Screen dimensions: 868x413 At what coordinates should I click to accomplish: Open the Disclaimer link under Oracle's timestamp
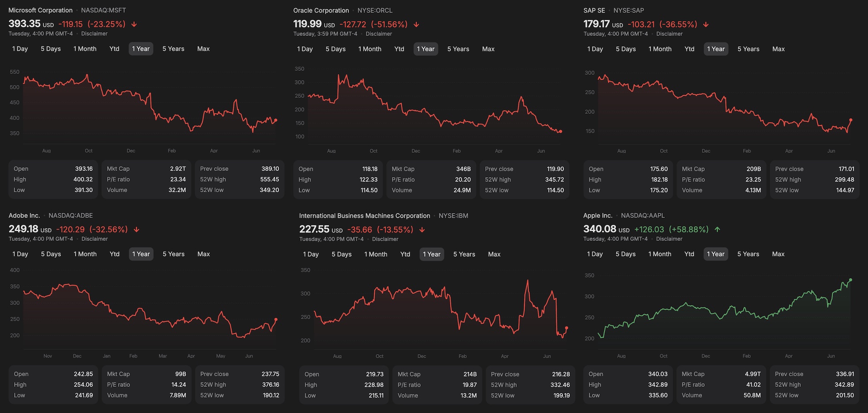pyautogui.click(x=379, y=34)
